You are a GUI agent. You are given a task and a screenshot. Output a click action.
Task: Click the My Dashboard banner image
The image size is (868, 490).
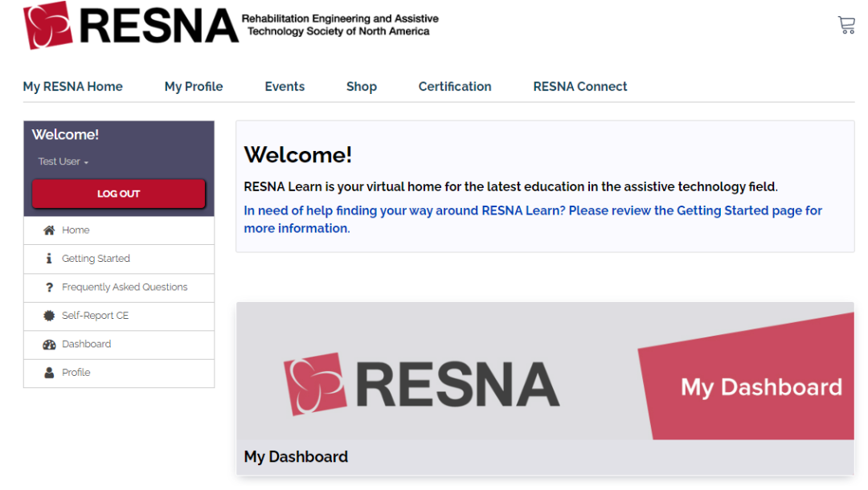(545, 371)
